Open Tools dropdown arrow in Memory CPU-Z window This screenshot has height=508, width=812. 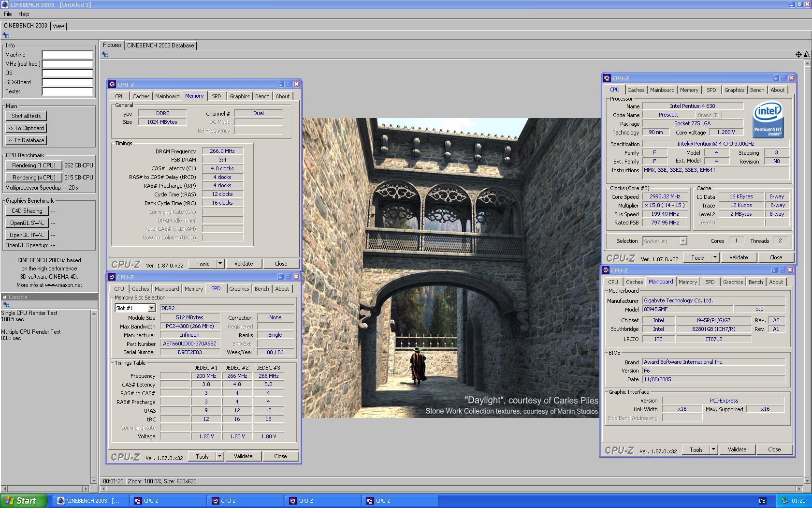220,264
